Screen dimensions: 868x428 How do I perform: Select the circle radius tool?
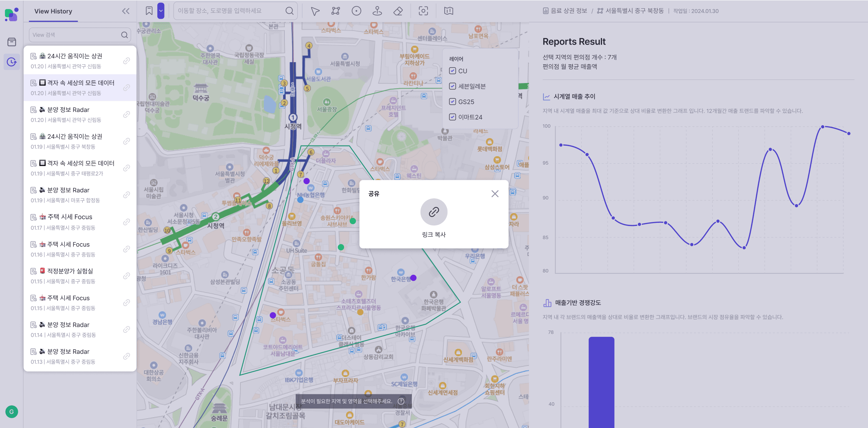(356, 11)
